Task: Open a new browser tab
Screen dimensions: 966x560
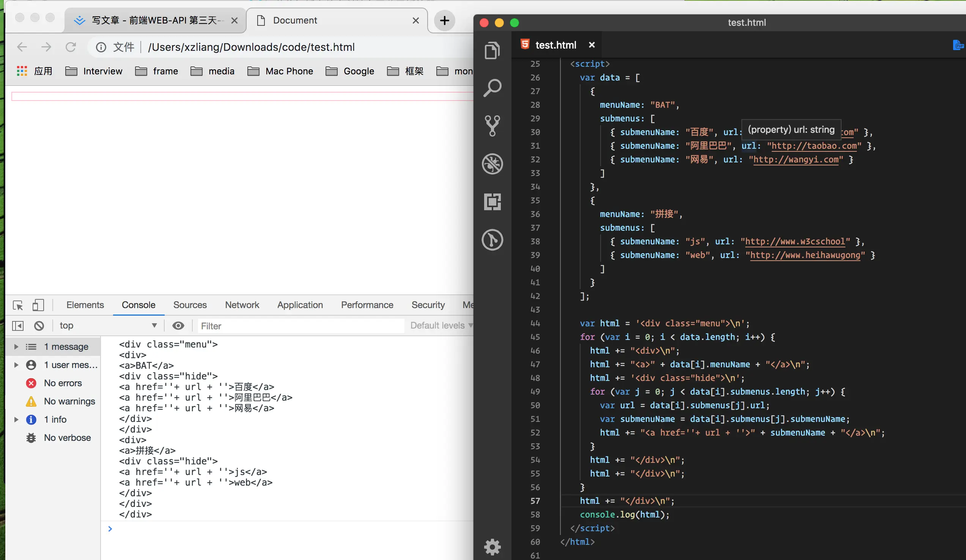Action: (444, 20)
